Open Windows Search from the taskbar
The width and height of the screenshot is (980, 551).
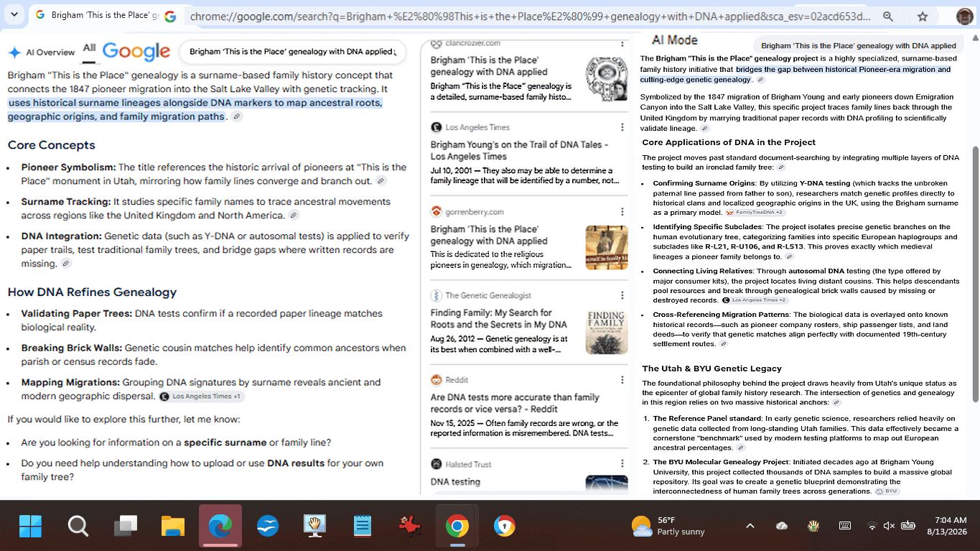pyautogui.click(x=78, y=527)
